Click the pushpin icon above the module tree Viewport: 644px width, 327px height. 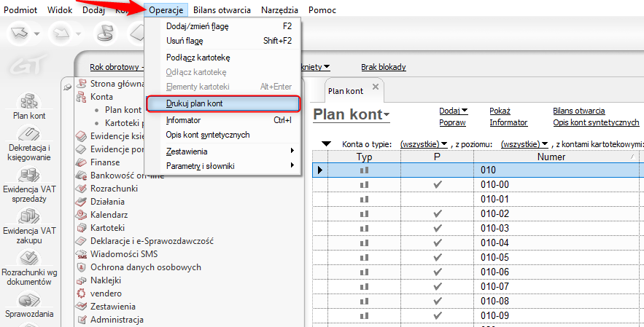(68, 87)
